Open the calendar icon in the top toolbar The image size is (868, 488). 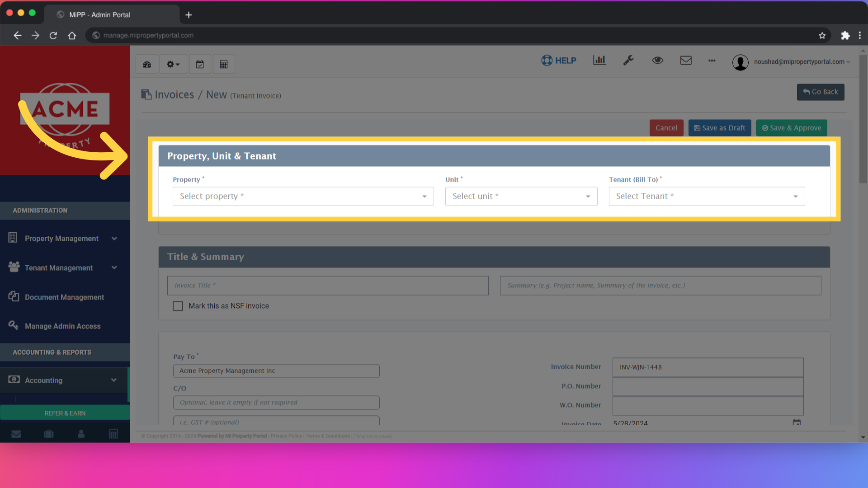pos(200,64)
